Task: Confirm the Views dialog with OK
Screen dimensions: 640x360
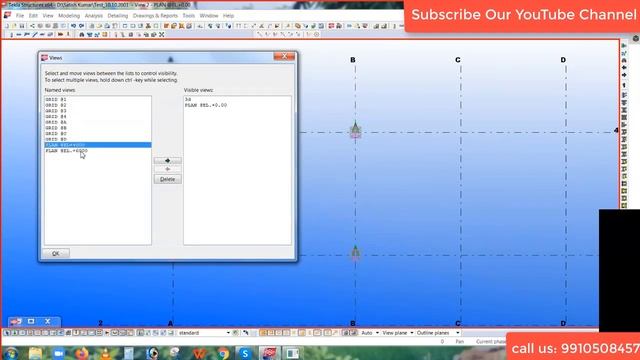Action: [x=56, y=253]
